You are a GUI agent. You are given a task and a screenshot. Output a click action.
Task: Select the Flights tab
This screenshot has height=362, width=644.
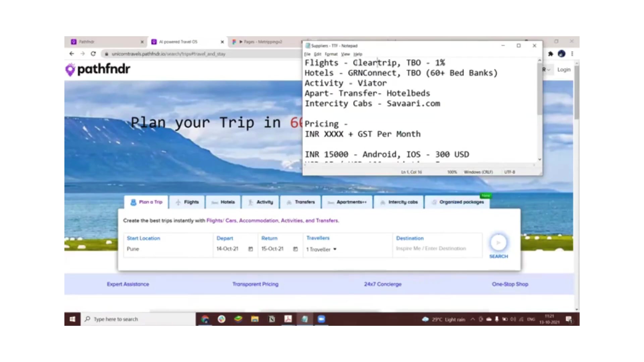click(x=187, y=202)
